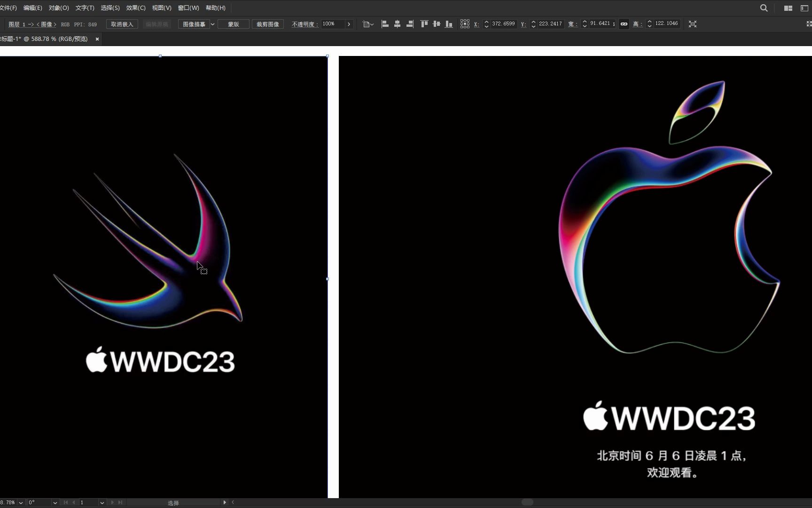The width and height of the screenshot is (812, 508).
Task: Open the 帮助(H) menu
Action: (216, 8)
